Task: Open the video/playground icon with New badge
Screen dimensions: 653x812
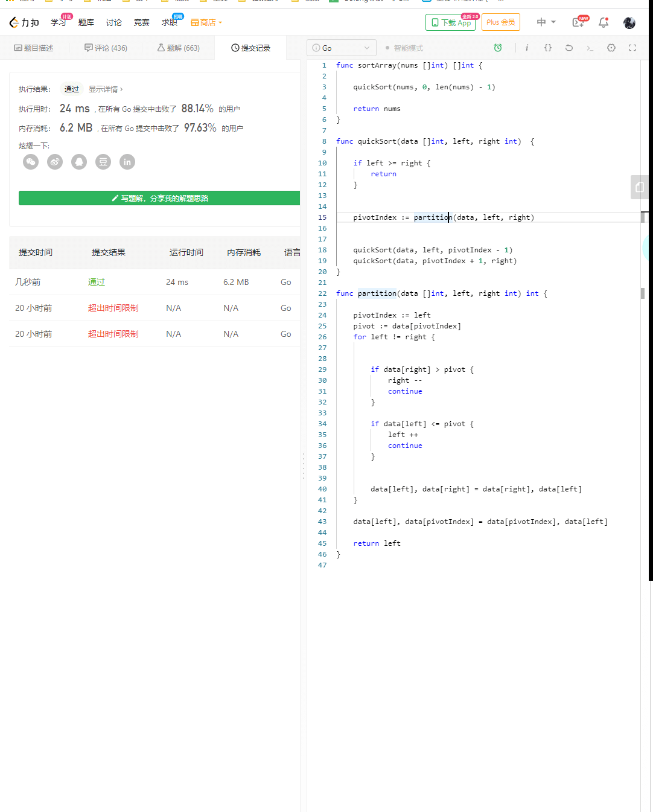Action: point(578,22)
